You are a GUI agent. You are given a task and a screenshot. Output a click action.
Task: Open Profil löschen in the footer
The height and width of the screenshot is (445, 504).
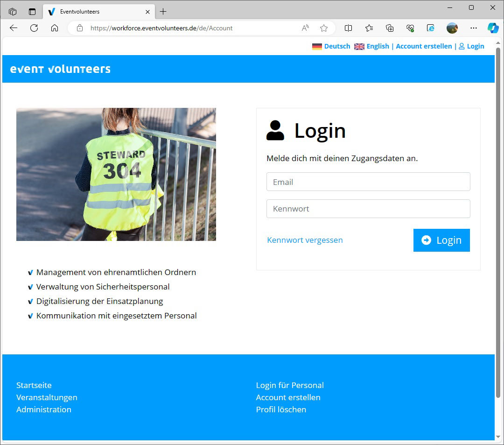281,410
